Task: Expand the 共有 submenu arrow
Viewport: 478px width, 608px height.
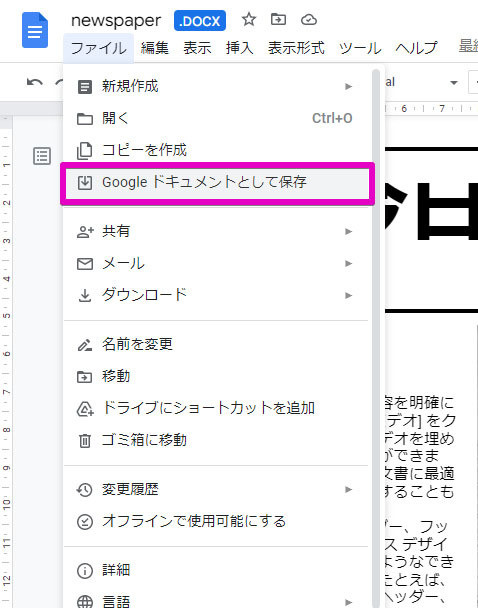Action: click(x=349, y=231)
